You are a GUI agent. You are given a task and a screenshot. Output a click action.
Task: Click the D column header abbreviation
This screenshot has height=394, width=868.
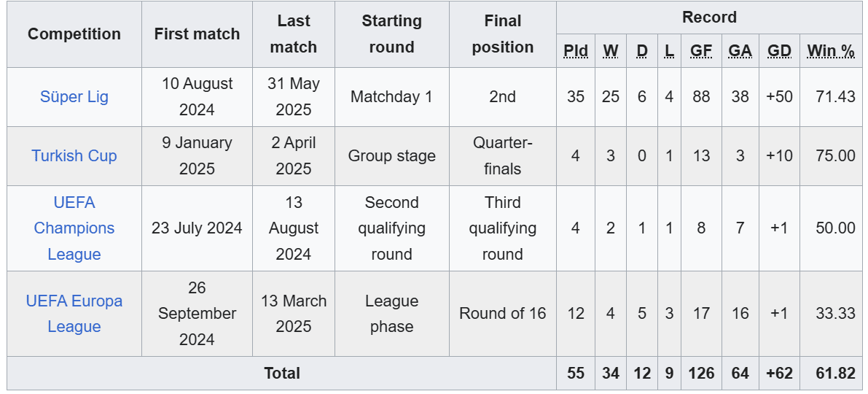[642, 51]
